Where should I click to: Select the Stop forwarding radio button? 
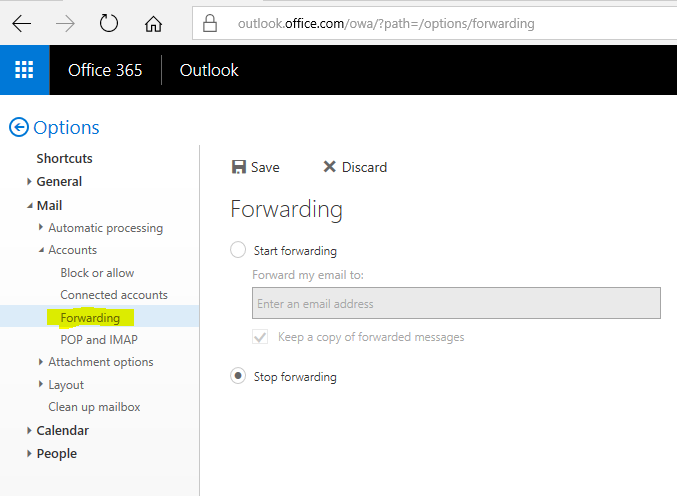238,376
